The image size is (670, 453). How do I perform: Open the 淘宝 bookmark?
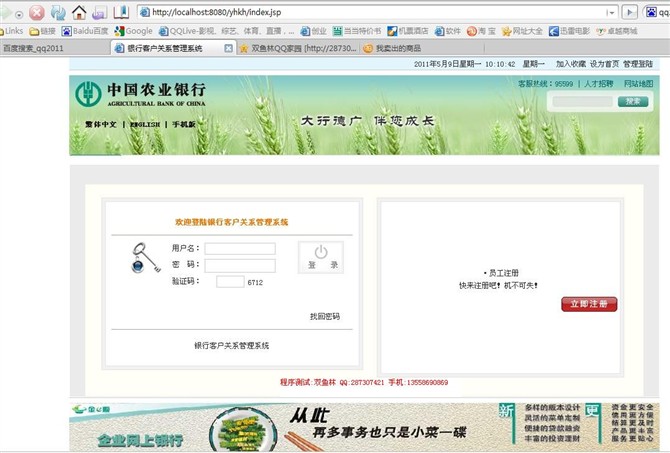[481, 31]
